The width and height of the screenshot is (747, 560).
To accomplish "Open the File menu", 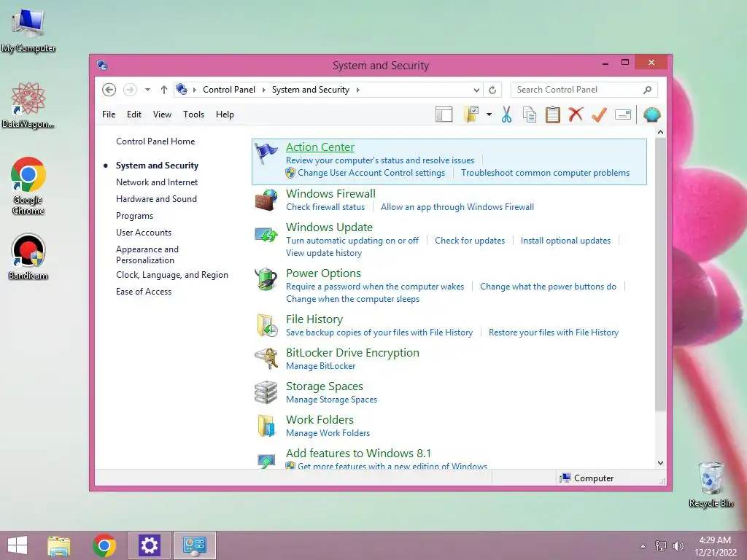I will [x=109, y=114].
